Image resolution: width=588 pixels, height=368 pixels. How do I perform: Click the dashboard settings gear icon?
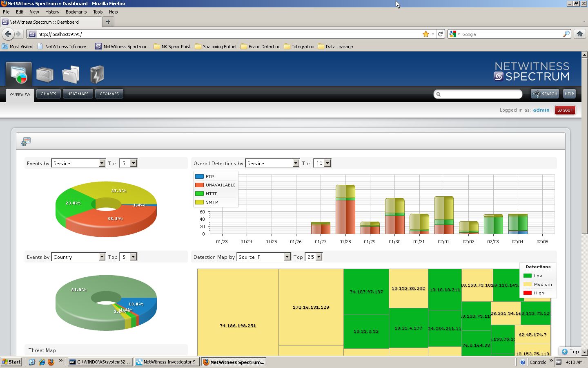click(26, 141)
